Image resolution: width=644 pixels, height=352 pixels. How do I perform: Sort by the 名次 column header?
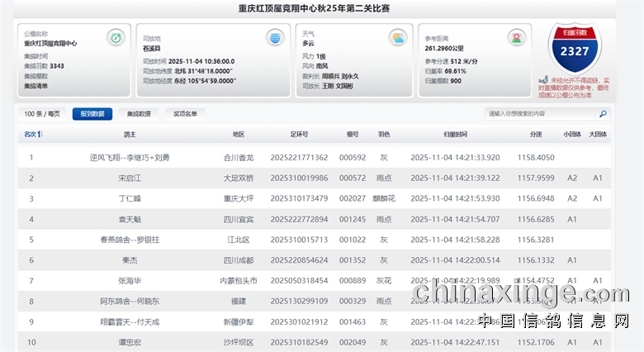click(x=31, y=134)
